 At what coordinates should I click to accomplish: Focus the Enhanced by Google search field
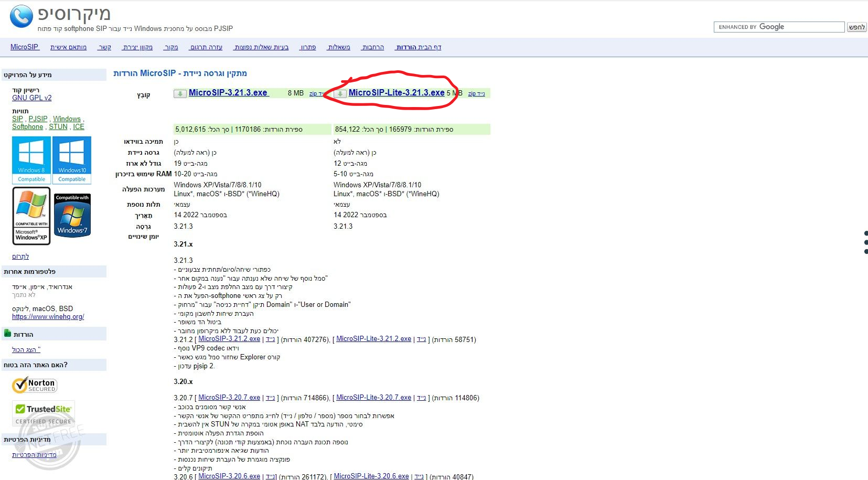779,27
